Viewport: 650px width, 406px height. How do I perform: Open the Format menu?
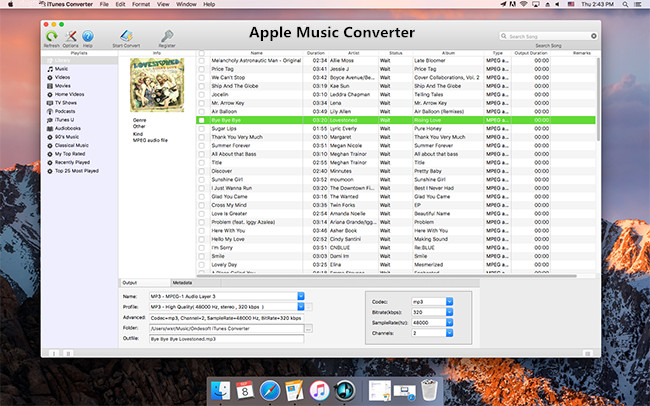tap(141, 4)
